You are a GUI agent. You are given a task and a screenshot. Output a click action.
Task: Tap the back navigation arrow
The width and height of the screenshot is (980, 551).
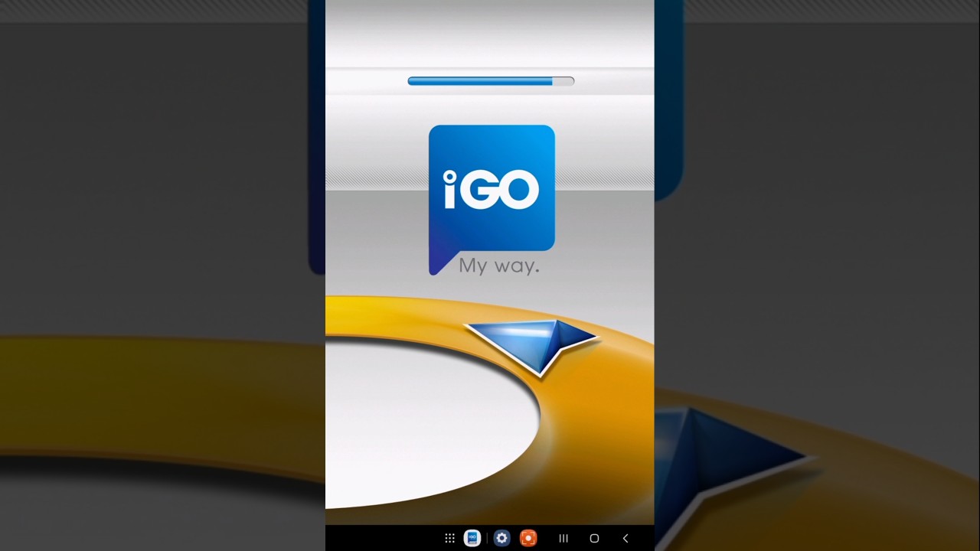pos(626,539)
